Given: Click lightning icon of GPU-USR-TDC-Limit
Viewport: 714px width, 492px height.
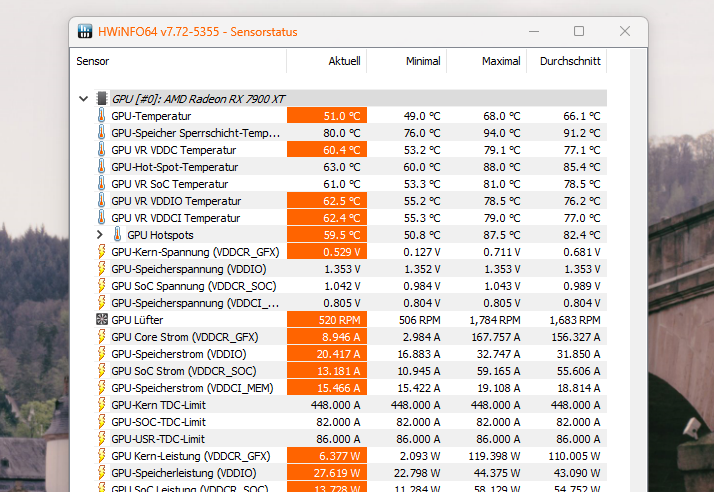Looking at the screenshot, I should point(102,439).
